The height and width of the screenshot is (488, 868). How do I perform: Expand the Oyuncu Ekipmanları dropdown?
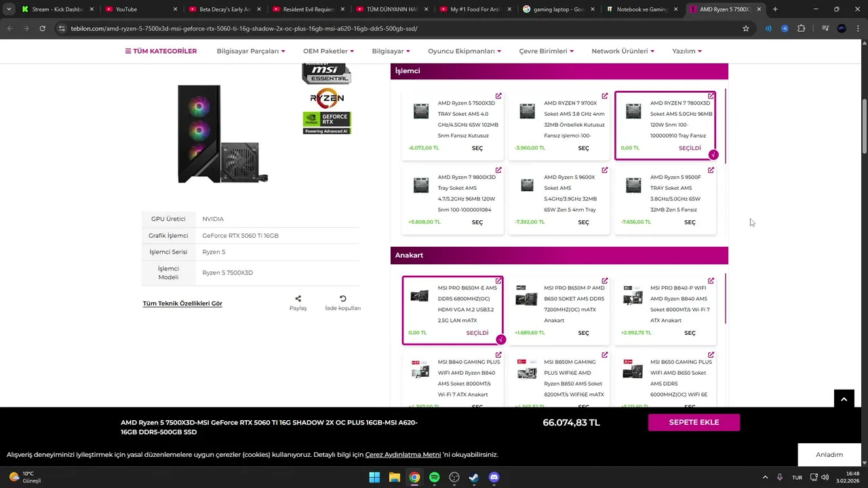(x=465, y=51)
